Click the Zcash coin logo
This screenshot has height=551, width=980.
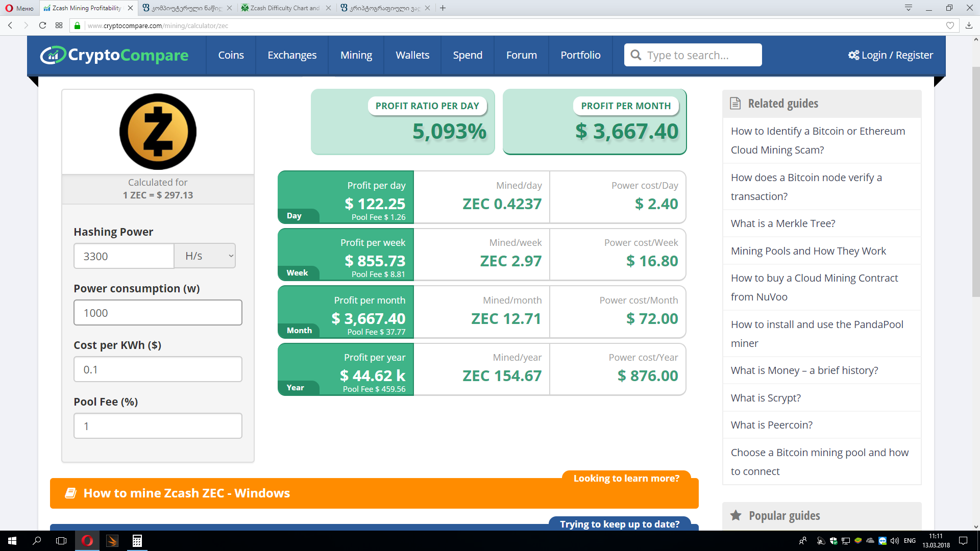[x=158, y=132]
